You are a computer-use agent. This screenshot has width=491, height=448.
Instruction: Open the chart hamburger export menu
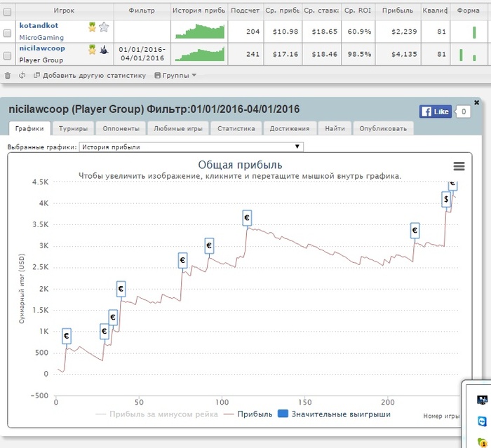(x=459, y=166)
